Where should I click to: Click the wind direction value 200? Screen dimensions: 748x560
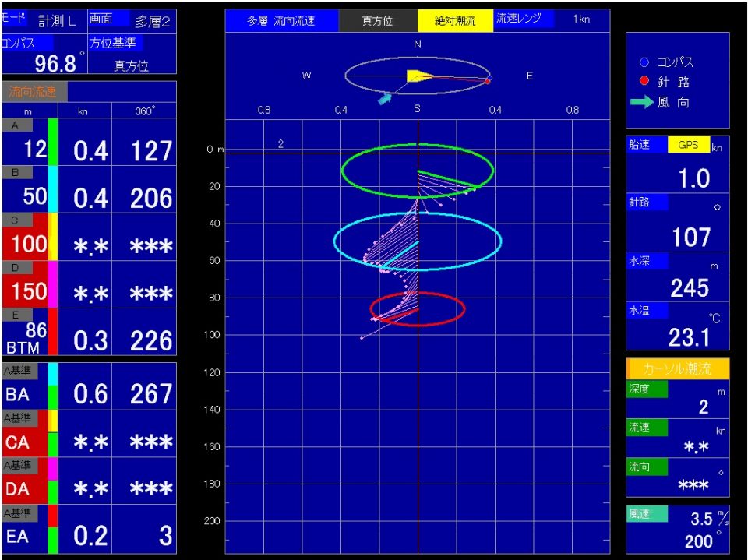click(699, 541)
